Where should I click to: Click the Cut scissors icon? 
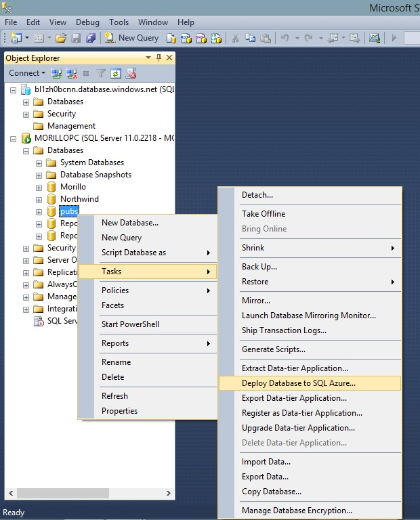click(x=235, y=38)
